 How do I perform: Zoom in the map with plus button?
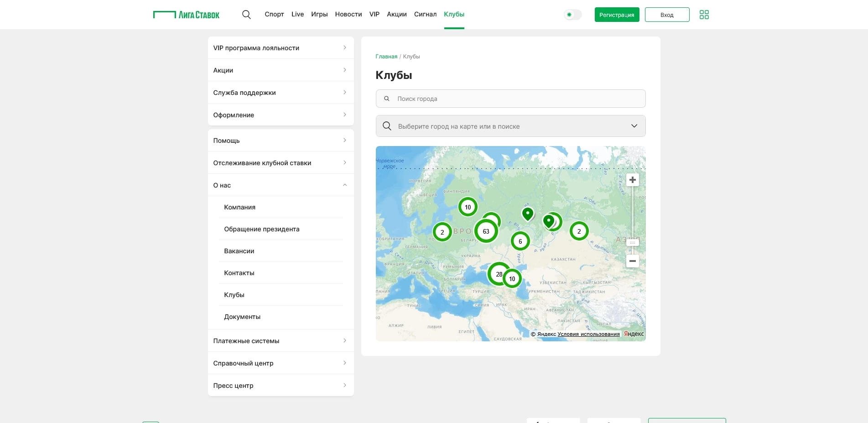point(632,180)
